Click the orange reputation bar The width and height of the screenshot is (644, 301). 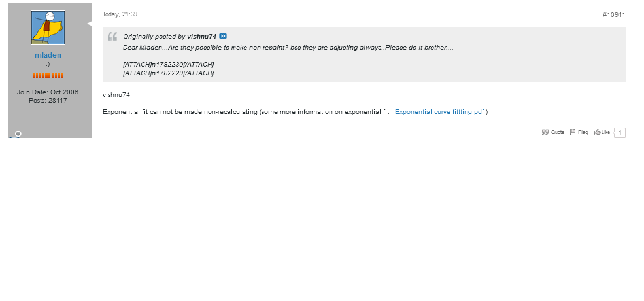tap(48, 75)
